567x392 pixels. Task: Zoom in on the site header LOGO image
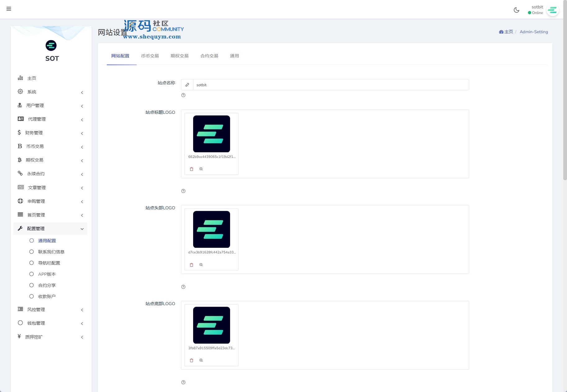pyautogui.click(x=201, y=265)
